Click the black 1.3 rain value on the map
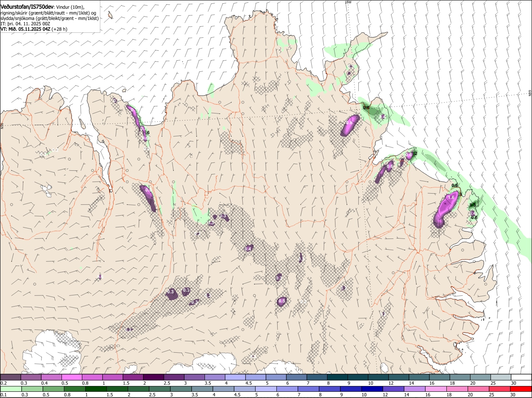This screenshot has height=398, width=532. point(473,204)
